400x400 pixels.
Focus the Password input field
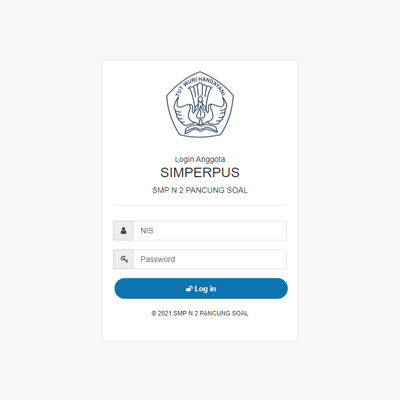[210, 259]
